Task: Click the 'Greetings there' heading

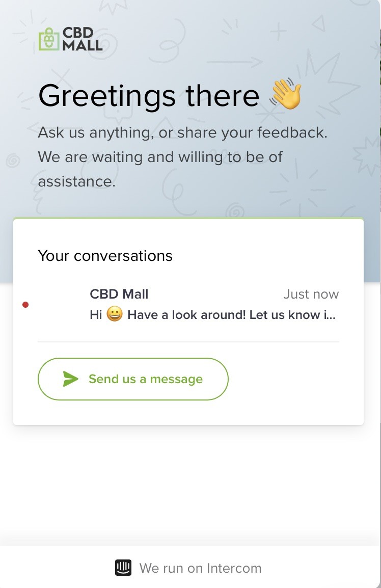Action: coord(149,96)
